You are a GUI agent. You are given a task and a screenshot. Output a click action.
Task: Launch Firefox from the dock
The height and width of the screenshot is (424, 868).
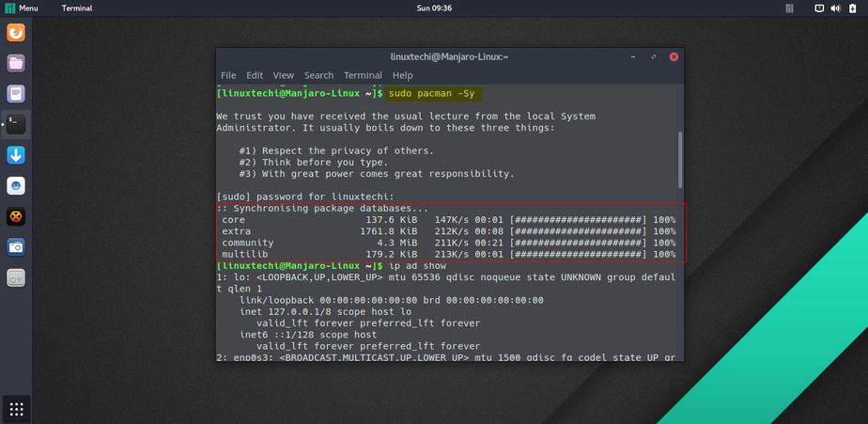coord(16,33)
